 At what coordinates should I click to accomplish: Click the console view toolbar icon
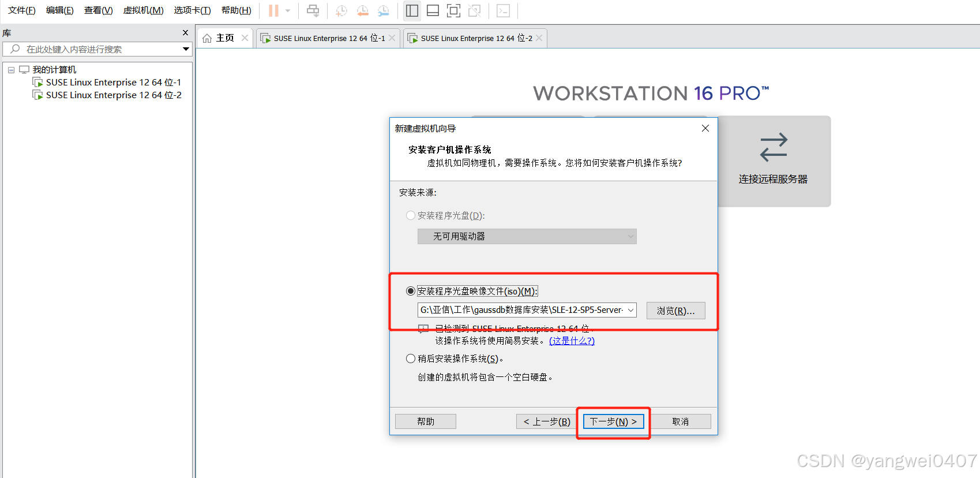tap(503, 10)
